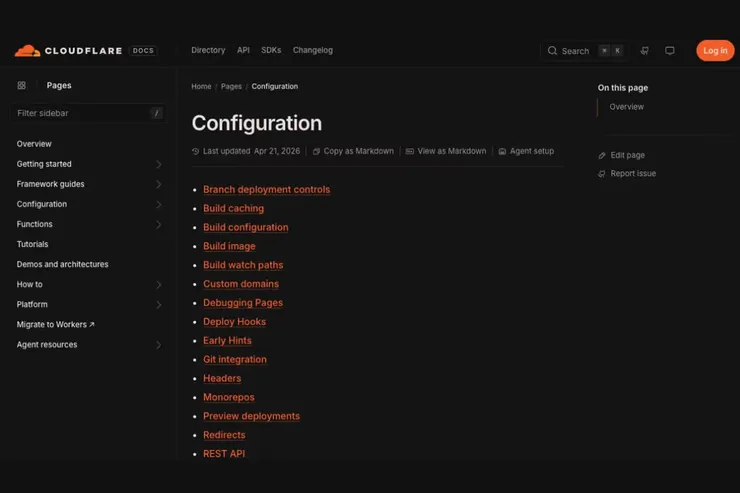Expand the Framework guides chevron
The image size is (740, 493).
159,184
